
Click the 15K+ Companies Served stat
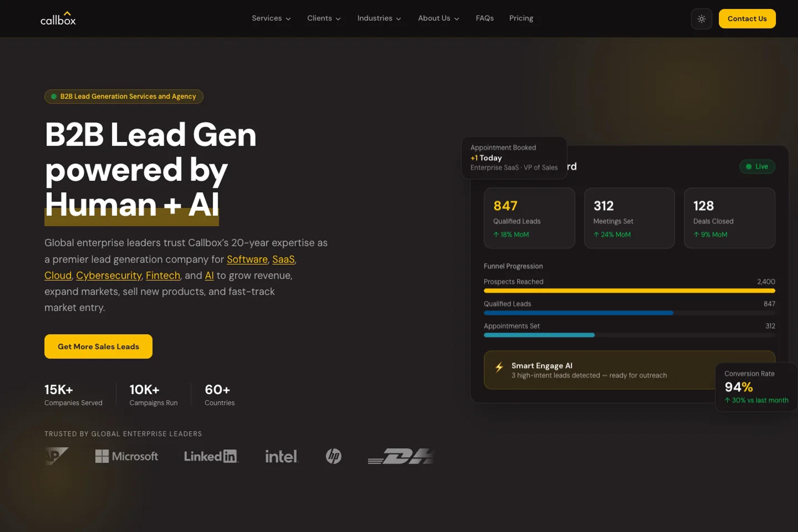tap(73, 395)
